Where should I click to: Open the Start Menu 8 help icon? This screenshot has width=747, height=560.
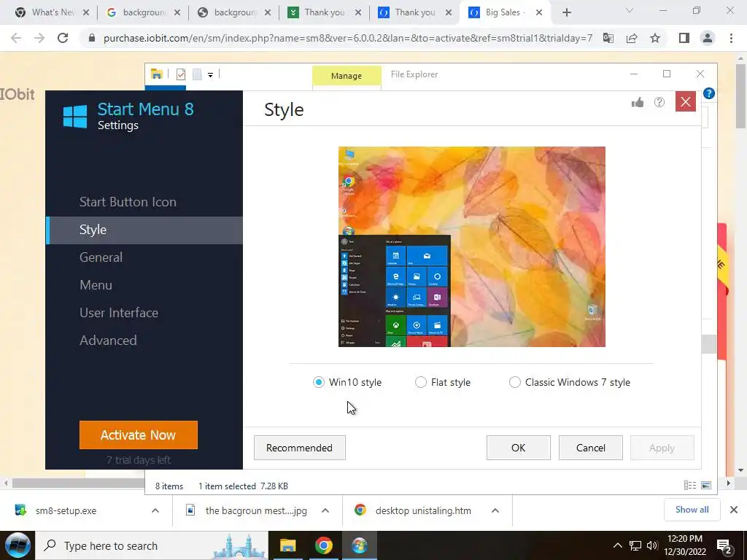pyautogui.click(x=659, y=102)
